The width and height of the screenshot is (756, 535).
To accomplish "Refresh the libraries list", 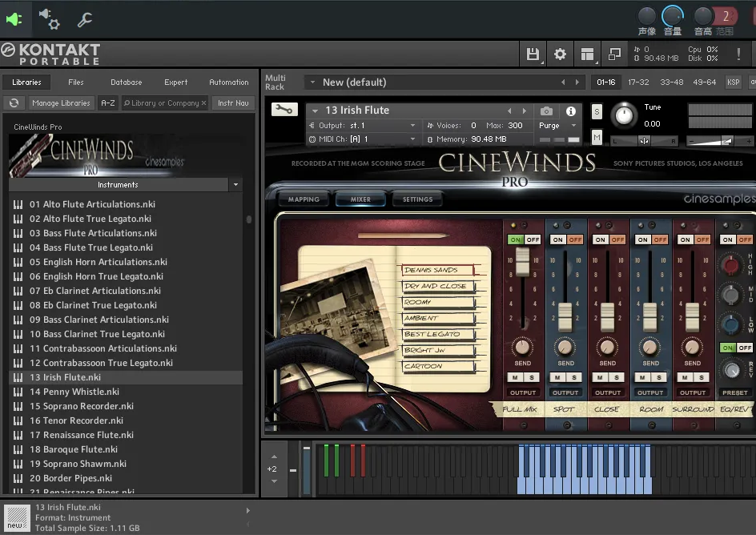I will click(14, 103).
